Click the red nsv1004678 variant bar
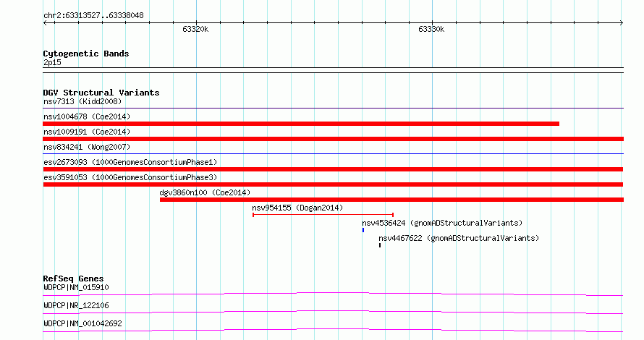Viewport: 644px width, 340px height. pyautogui.click(x=301, y=124)
